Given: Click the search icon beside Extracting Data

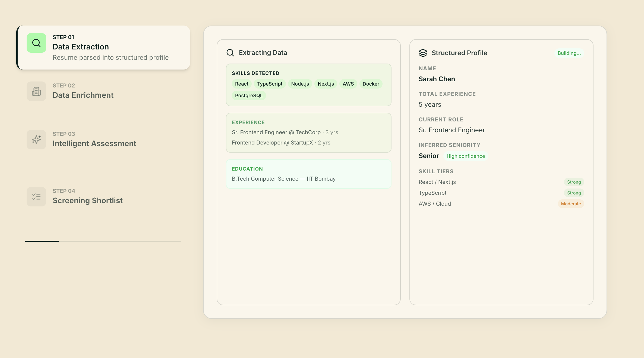Looking at the screenshot, I should pyautogui.click(x=230, y=53).
